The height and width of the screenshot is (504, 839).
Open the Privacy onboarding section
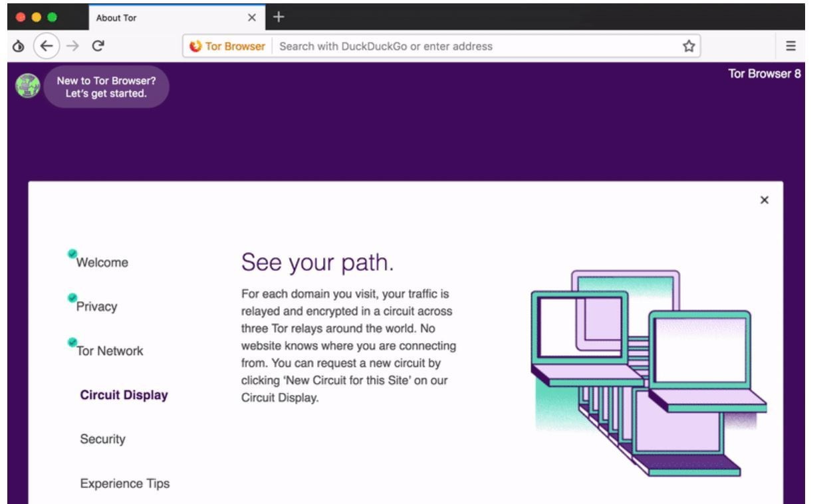pos(96,307)
